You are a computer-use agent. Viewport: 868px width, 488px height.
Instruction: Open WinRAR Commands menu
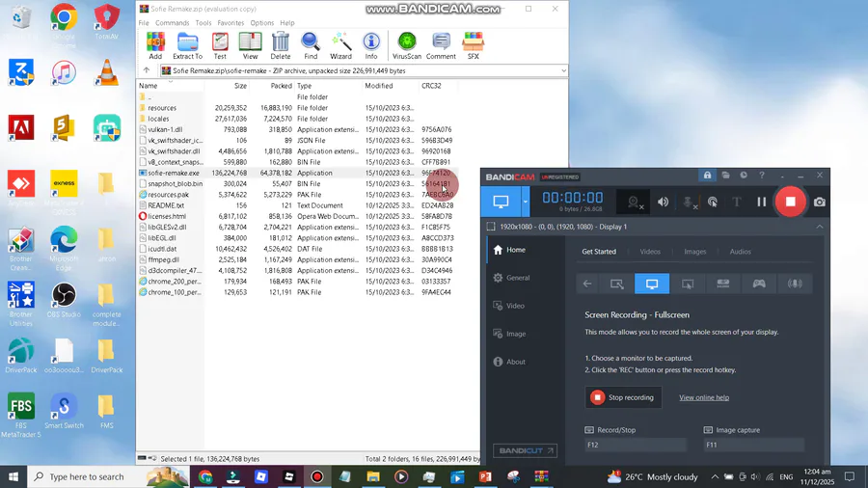(x=173, y=23)
